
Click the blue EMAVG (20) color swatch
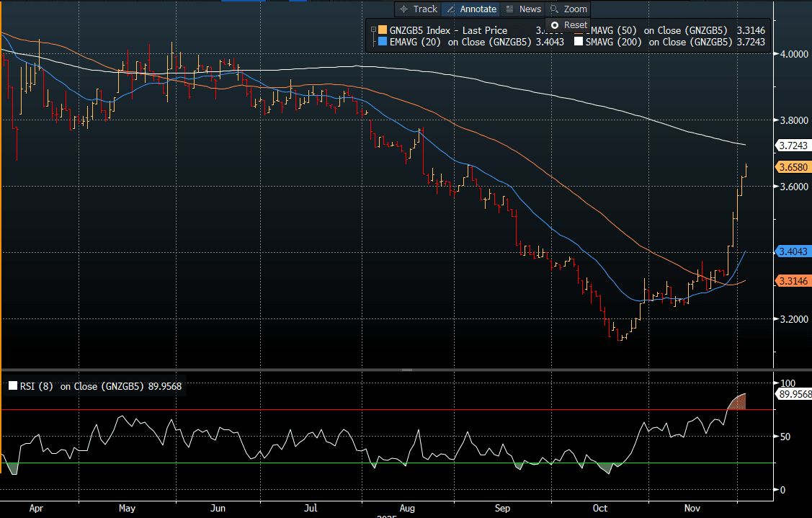pyautogui.click(x=382, y=43)
